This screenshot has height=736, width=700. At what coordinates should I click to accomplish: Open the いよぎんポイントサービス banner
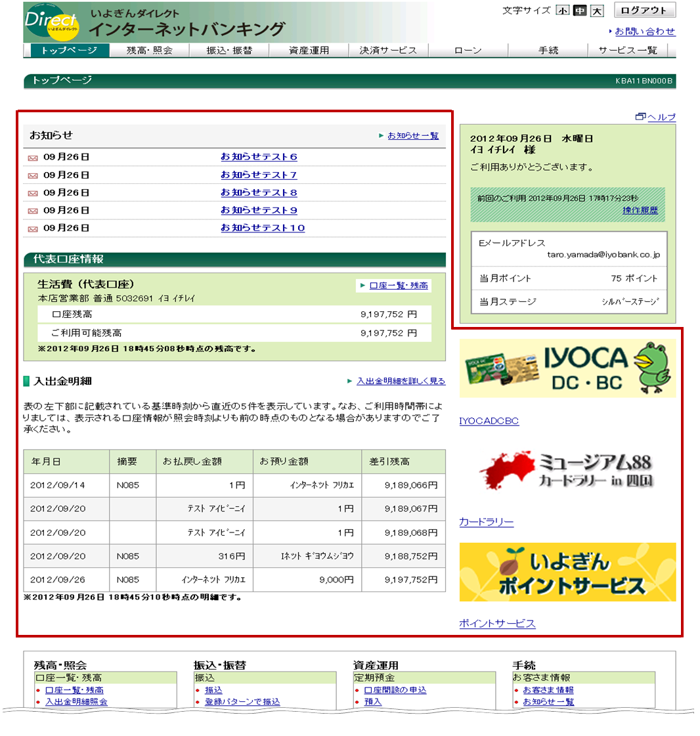(x=567, y=572)
